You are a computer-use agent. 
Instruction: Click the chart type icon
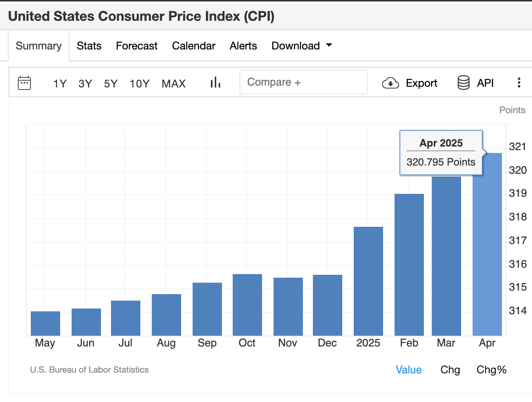tap(215, 82)
